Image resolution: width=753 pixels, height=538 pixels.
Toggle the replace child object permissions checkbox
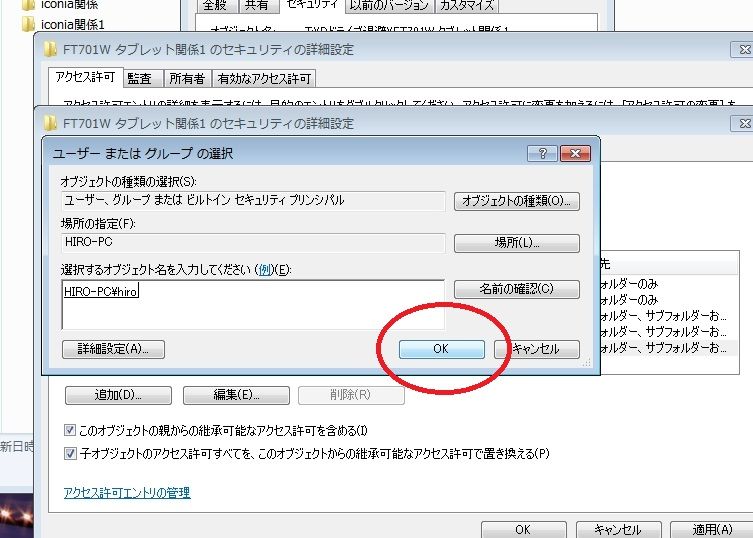pos(70,453)
